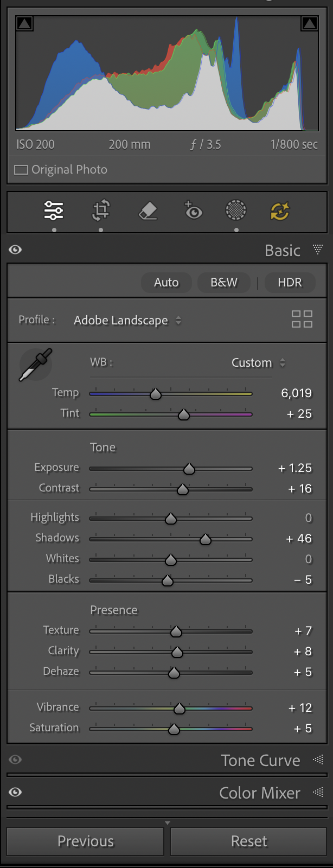
Task: Toggle Color Mixer panel visibility eye
Action: 15,792
